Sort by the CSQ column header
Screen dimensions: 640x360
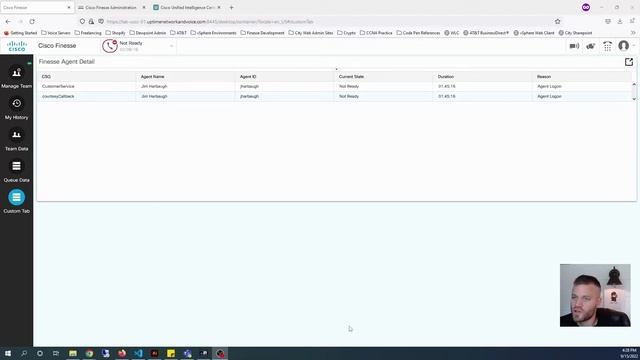(x=46, y=76)
